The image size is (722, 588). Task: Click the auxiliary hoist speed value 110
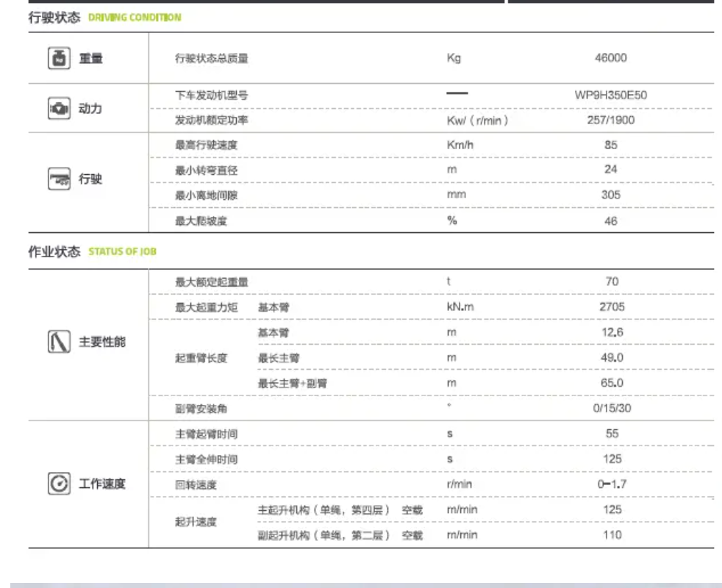coord(612,534)
